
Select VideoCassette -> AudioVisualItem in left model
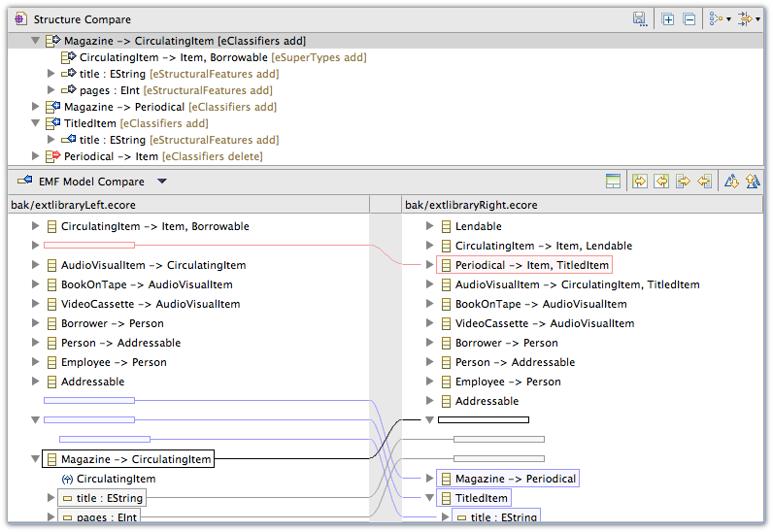click(151, 304)
